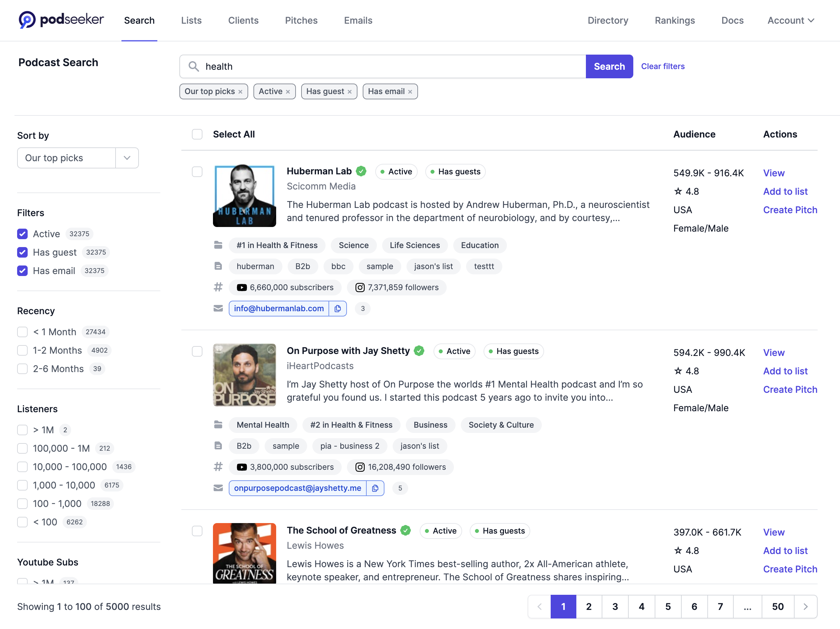
Task: Click On Purpose lists document icon
Action: [218, 446]
